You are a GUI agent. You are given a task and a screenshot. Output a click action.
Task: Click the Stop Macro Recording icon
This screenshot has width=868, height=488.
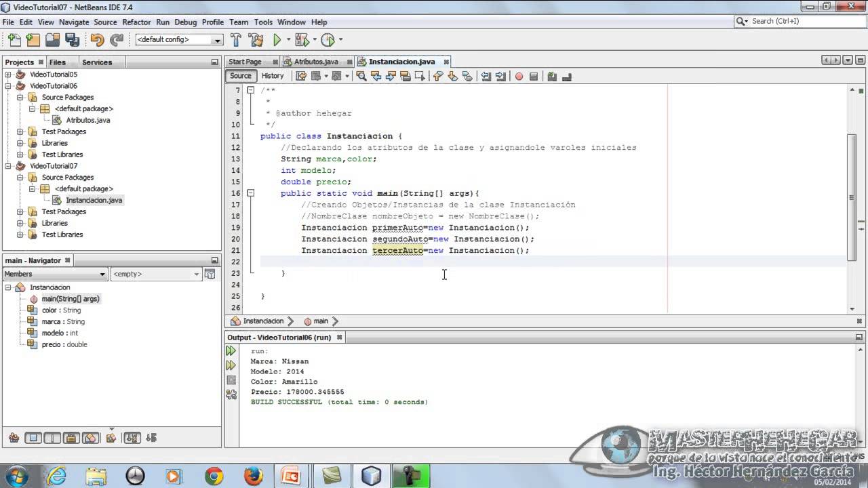point(534,76)
